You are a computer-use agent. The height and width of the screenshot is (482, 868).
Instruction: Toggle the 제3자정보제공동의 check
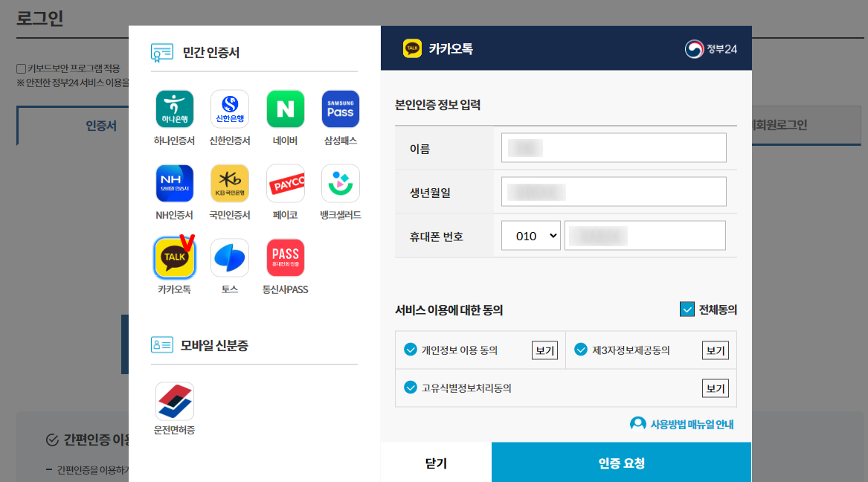point(581,350)
